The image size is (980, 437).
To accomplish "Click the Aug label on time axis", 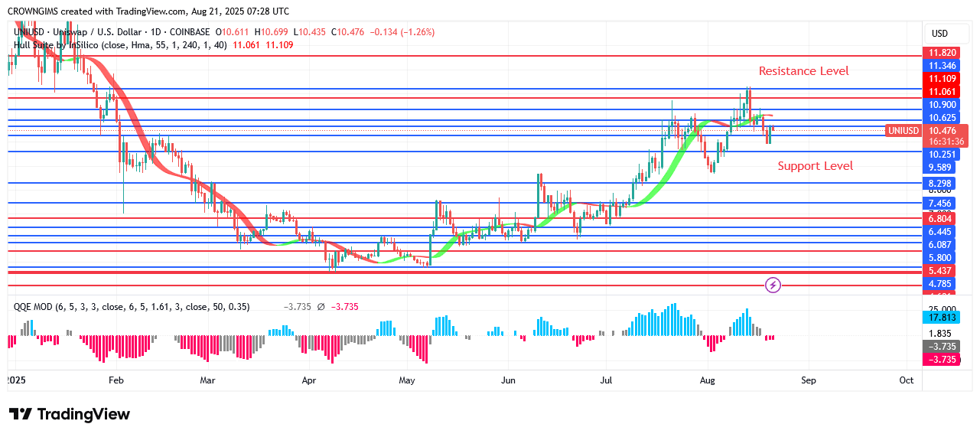I will (708, 380).
